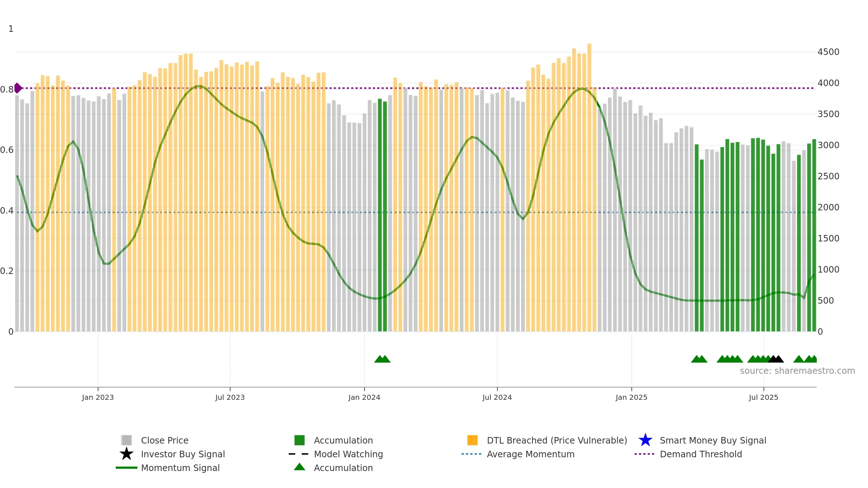Click the Momentum Signal legend label
The height and width of the screenshot is (488, 868).
point(180,468)
